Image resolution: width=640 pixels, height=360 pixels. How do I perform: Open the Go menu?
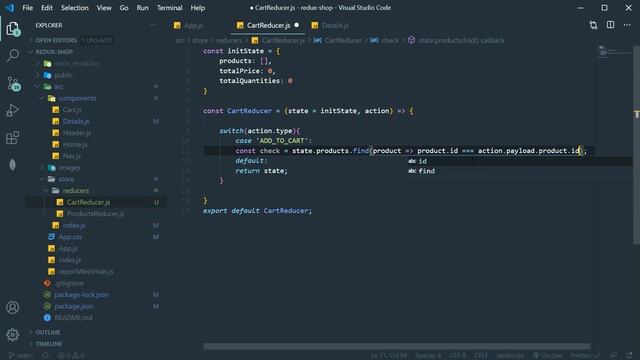124,8
